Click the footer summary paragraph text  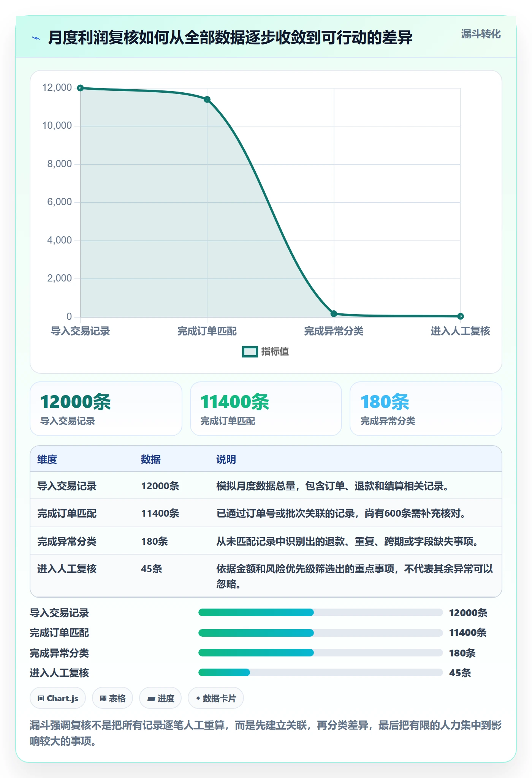(x=266, y=733)
